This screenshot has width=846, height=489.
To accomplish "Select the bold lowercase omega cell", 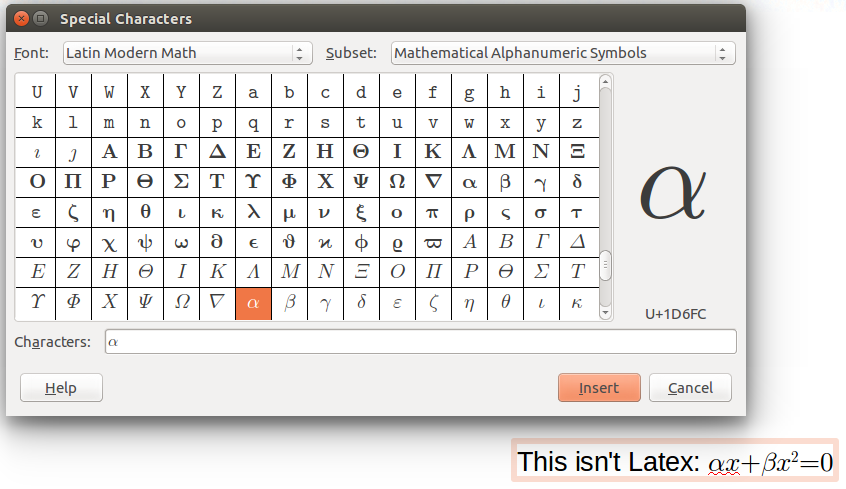I will (181, 242).
